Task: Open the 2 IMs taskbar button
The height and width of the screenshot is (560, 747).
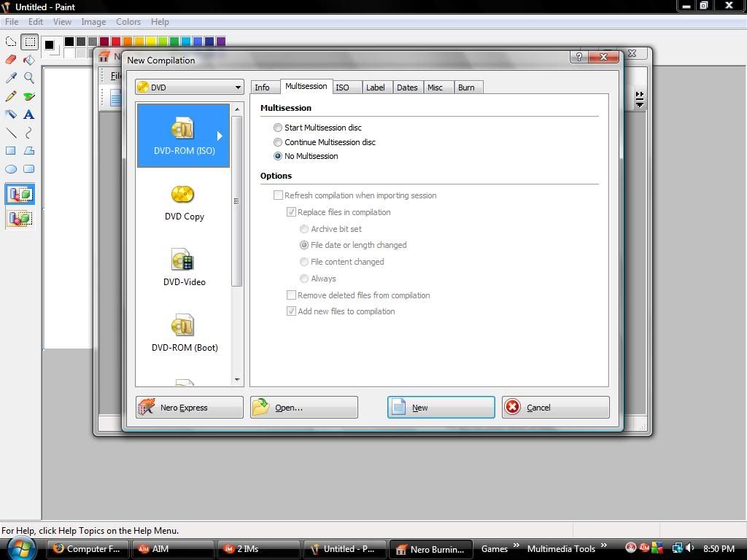Action: (258, 548)
